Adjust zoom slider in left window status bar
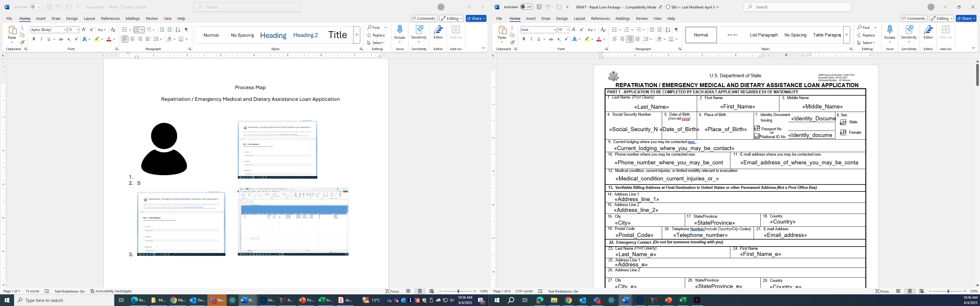980x306 pixels. click(x=458, y=291)
